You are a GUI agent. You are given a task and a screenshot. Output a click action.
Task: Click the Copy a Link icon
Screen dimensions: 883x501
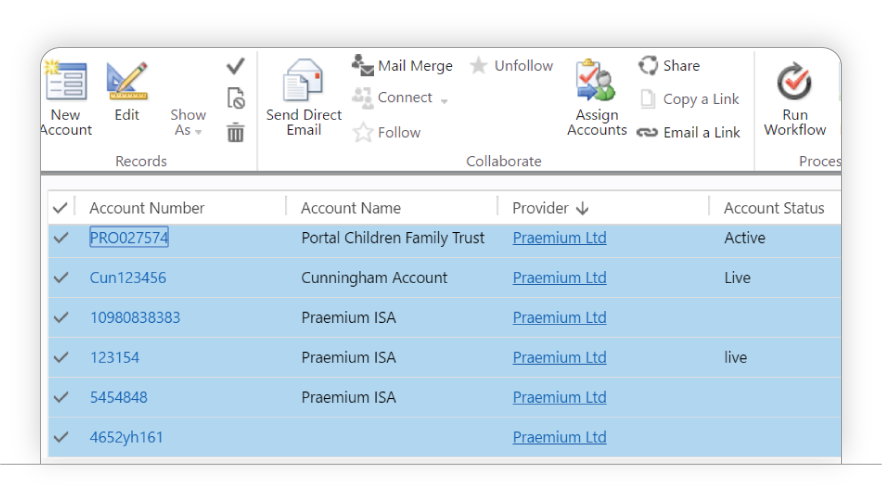(648, 99)
